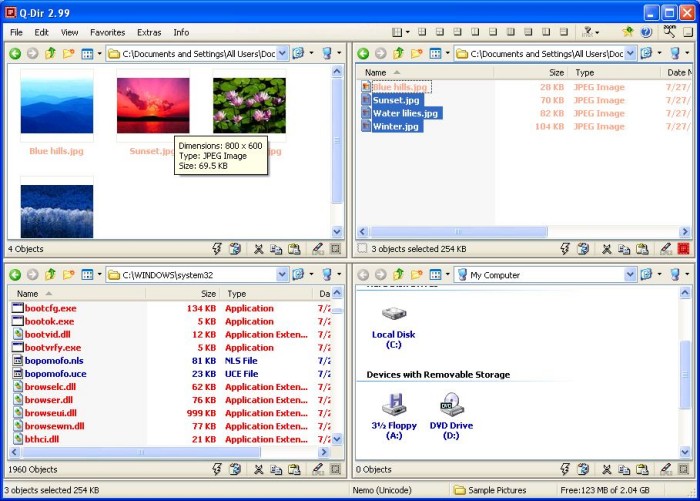Toggle the selection-marker square in '1960 Objects' status bar
The height and width of the screenshot is (501, 700).
pyautogui.click(x=335, y=469)
